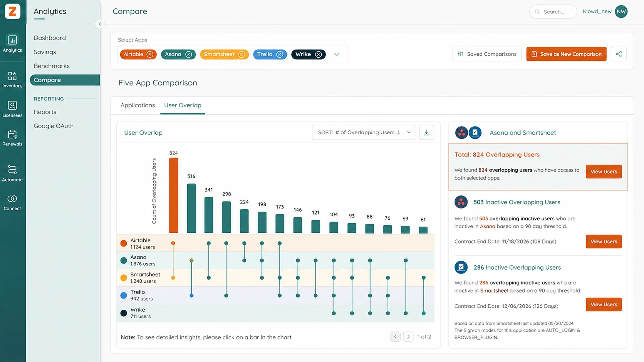The width and height of the screenshot is (644, 362).
Task: Collapse the Analytics side panel
Action: point(100,24)
